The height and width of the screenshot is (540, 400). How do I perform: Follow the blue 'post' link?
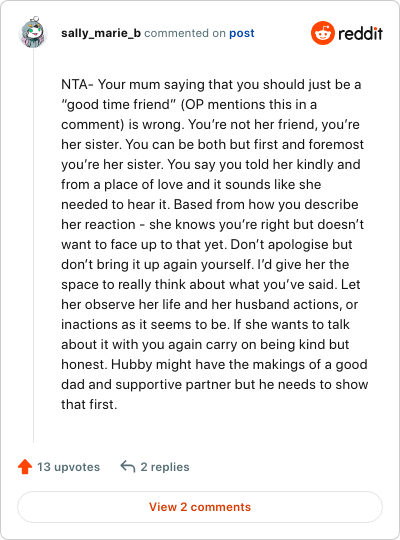pyautogui.click(x=242, y=33)
